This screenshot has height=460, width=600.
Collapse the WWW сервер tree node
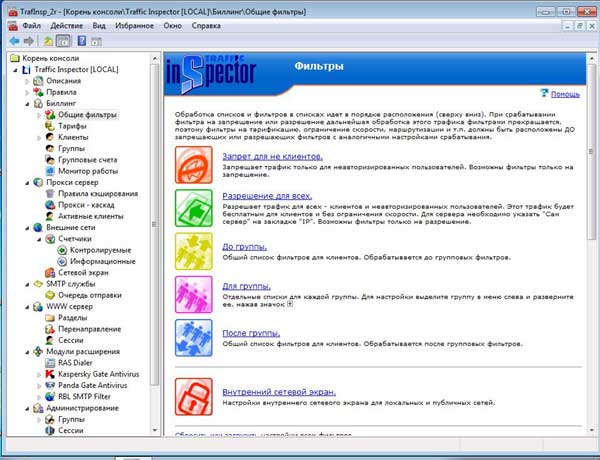27,307
